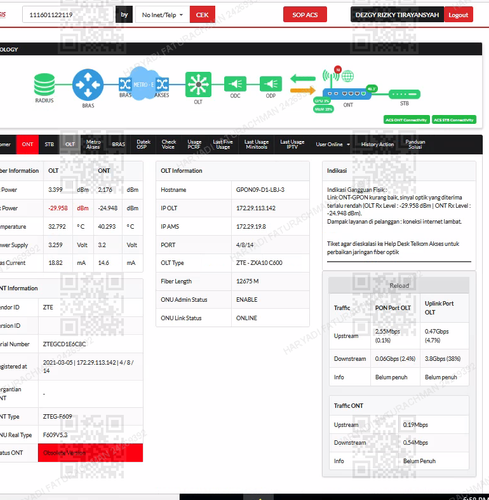The height and width of the screenshot is (500, 489).
Task: Click the BRAS-side Metro switch icon
Action: pyautogui.click(x=125, y=84)
